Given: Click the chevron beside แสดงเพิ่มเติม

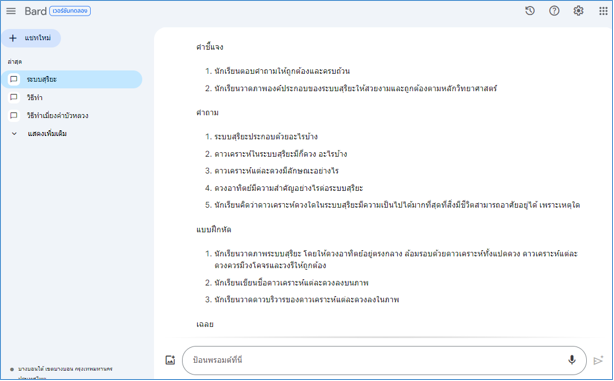Looking at the screenshot, I should (x=14, y=134).
